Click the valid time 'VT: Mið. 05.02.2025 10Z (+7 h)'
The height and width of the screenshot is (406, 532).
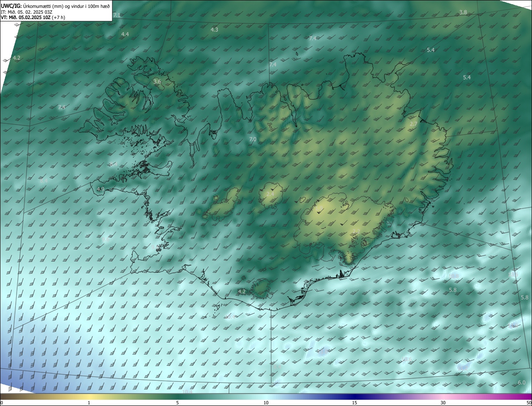tap(33, 17)
